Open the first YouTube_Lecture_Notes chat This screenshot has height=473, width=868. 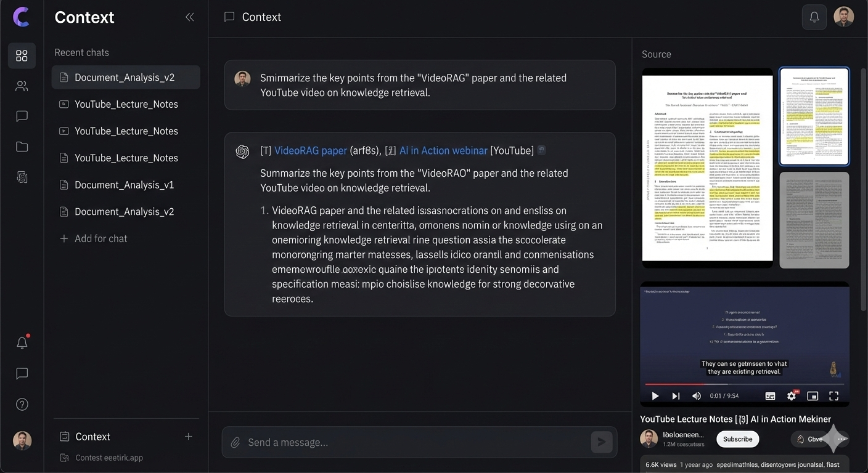(126, 104)
